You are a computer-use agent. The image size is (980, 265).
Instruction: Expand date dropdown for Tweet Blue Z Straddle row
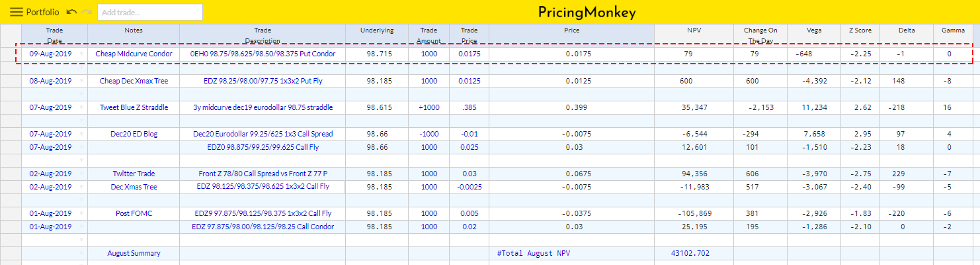pos(82,107)
